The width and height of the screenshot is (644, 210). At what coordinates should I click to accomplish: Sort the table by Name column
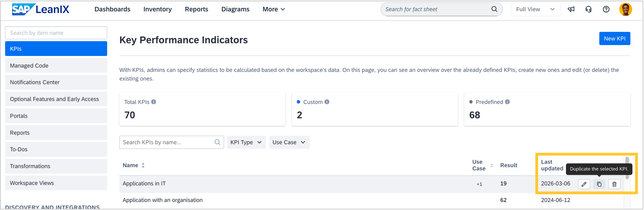click(x=143, y=165)
